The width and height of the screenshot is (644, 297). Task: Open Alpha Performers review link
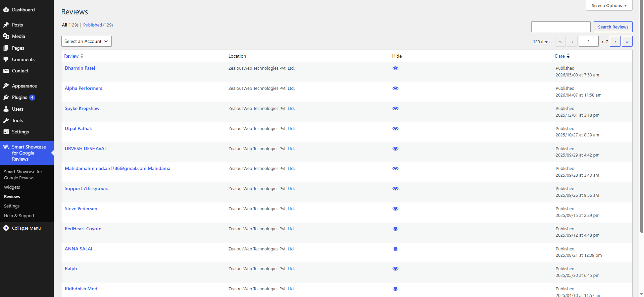[83, 88]
